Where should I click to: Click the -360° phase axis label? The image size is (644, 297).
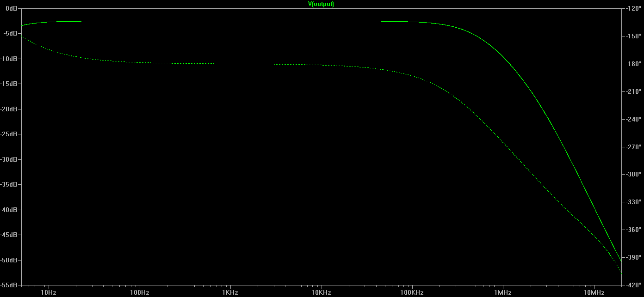(633, 230)
